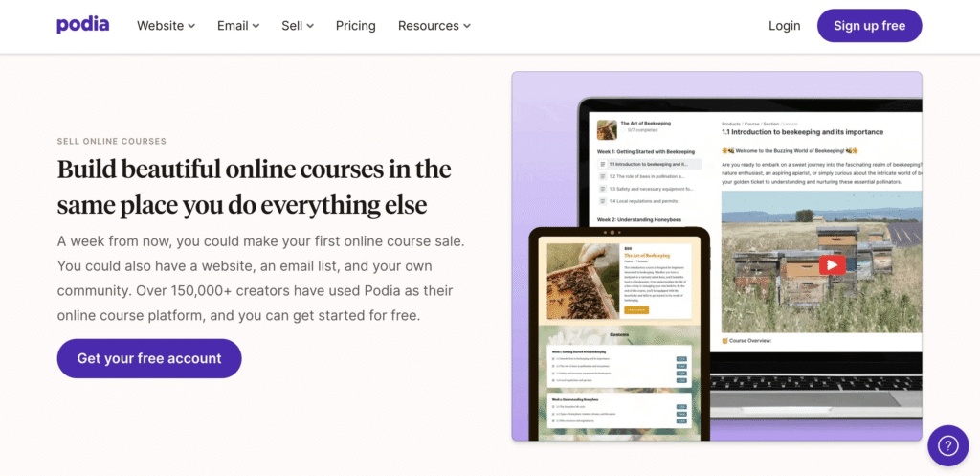The width and height of the screenshot is (980, 476).
Task: Expand the Sell dropdown menu
Action: tap(298, 26)
